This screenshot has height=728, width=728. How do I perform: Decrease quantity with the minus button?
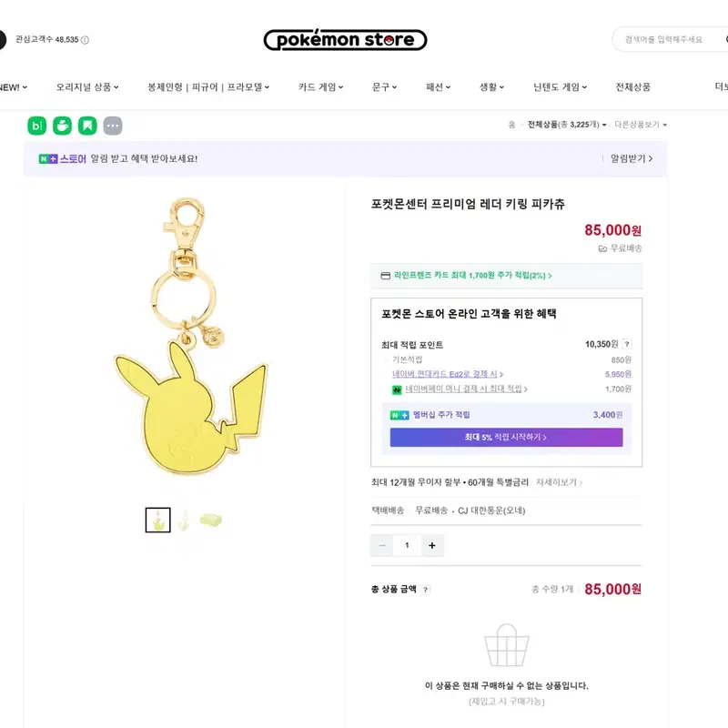(x=382, y=545)
